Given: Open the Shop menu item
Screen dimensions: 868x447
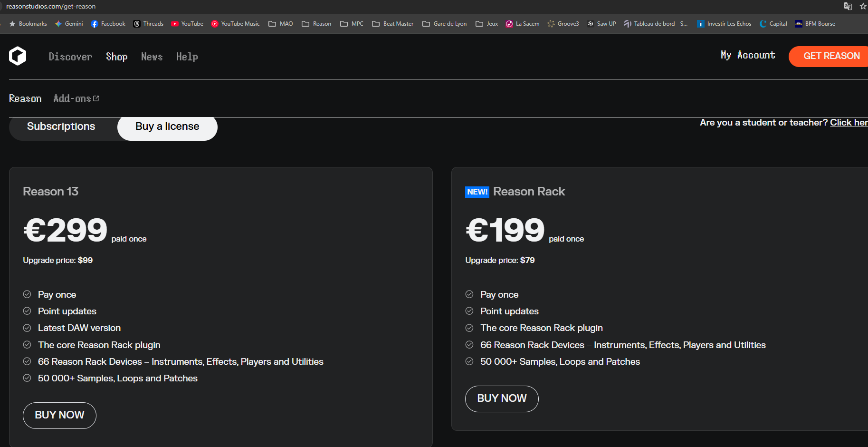Looking at the screenshot, I should [x=117, y=57].
